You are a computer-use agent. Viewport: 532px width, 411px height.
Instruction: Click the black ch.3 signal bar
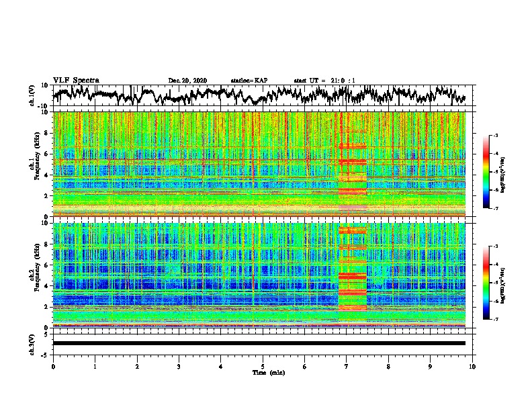click(x=259, y=343)
